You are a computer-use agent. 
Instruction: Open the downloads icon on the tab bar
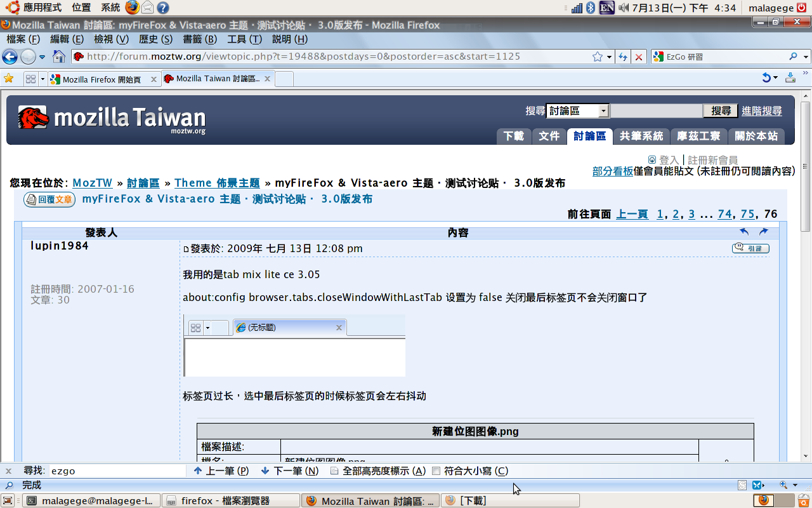[790, 78]
